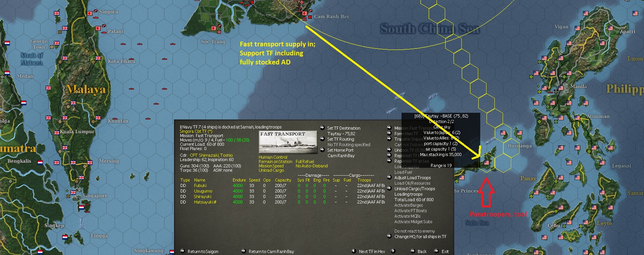Click the arrow beside Set TF Destination
644x255 pixels.
(x=322, y=128)
